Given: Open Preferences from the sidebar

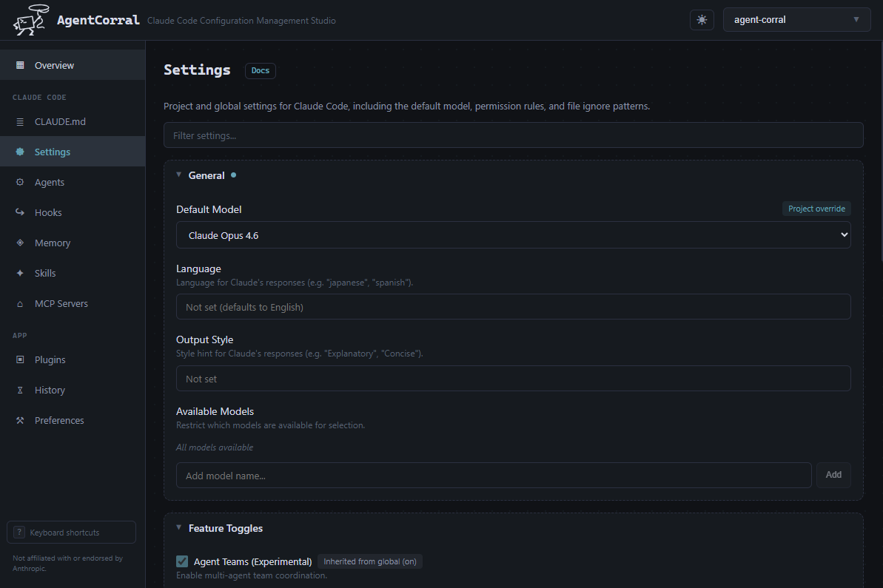Looking at the screenshot, I should [x=59, y=421].
